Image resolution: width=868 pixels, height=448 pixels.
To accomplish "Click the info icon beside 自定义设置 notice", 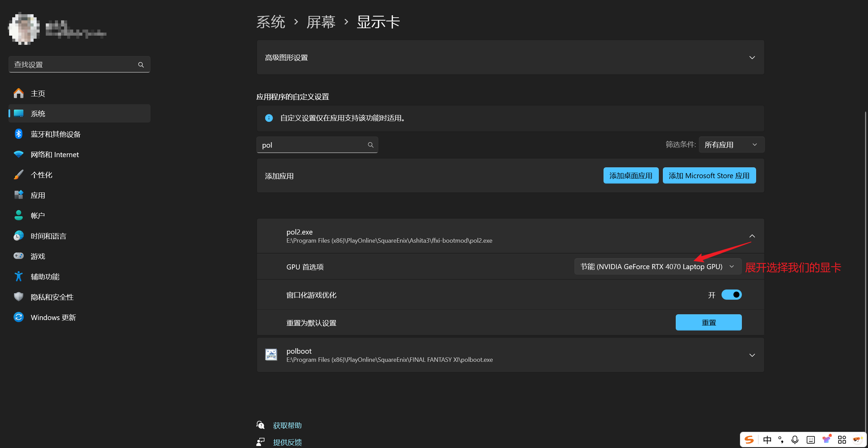I will 269,118.
